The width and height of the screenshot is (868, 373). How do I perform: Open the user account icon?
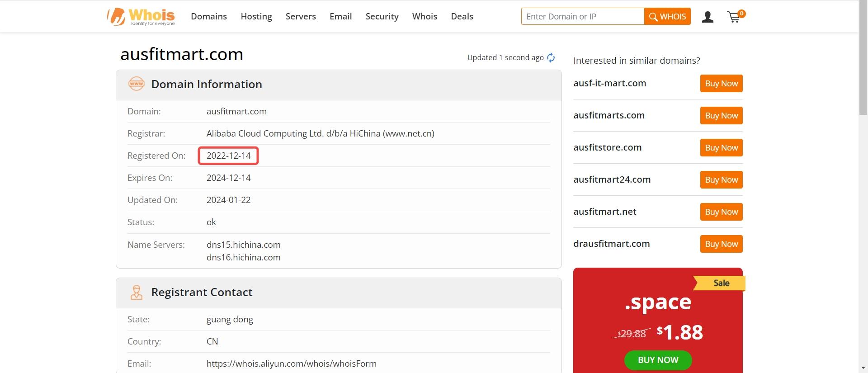pos(708,17)
